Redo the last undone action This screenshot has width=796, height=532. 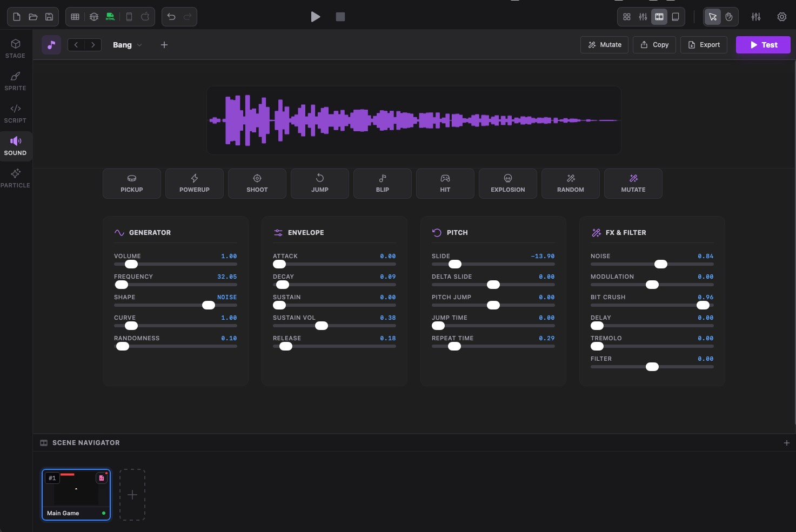188,17
